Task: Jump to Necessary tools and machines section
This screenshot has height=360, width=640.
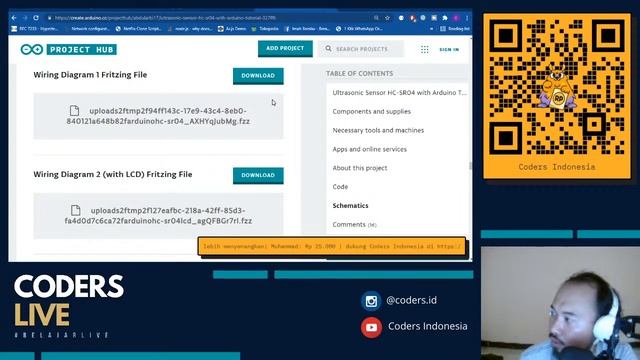Action: point(378,130)
